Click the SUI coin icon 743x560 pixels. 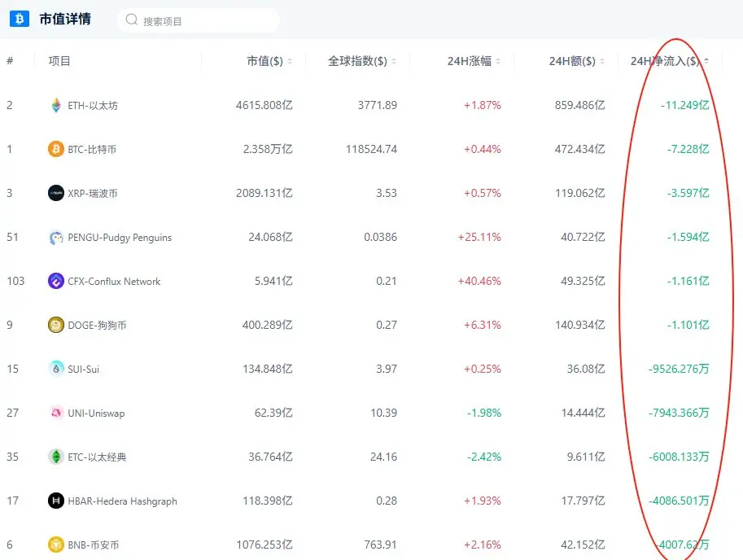pos(56,369)
